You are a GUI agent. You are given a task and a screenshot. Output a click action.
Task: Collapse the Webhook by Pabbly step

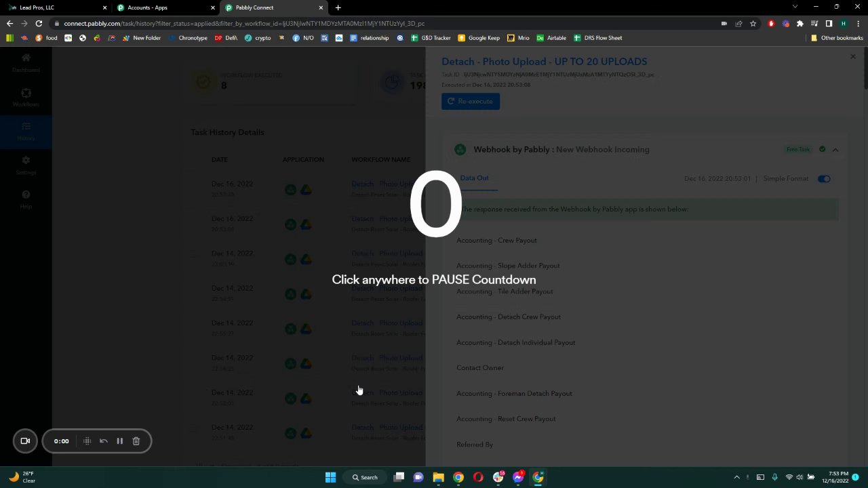[835, 150]
